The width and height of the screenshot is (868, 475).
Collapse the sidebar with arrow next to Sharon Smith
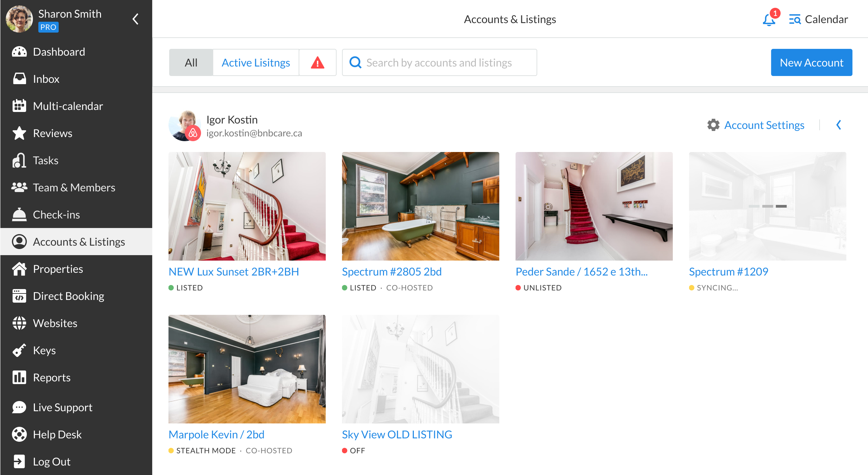pyautogui.click(x=136, y=19)
